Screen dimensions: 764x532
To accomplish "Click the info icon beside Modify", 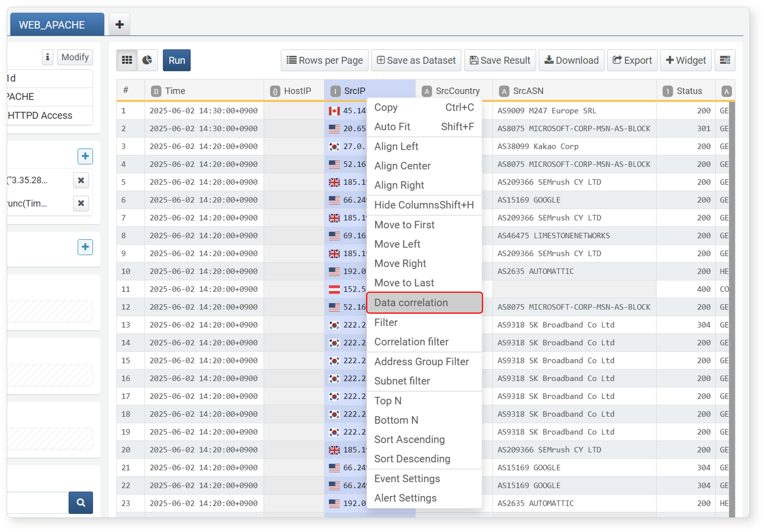I will (48, 57).
